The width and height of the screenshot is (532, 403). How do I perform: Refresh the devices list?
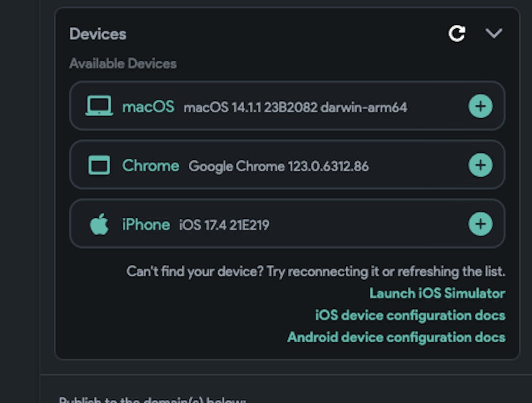pyautogui.click(x=456, y=34)
